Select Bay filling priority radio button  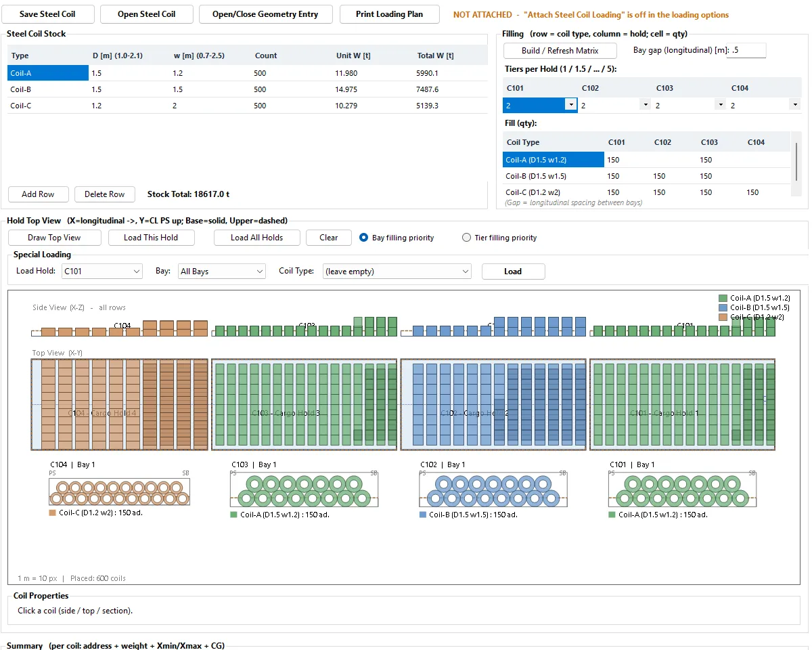[x=397, y=238]
